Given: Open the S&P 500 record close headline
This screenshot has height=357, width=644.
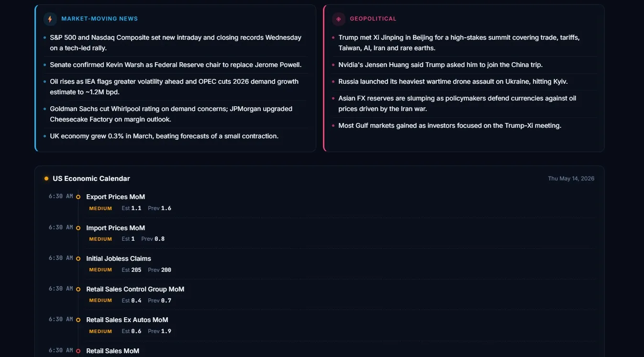Looking at the screenshot, I should tap(176, 43).
